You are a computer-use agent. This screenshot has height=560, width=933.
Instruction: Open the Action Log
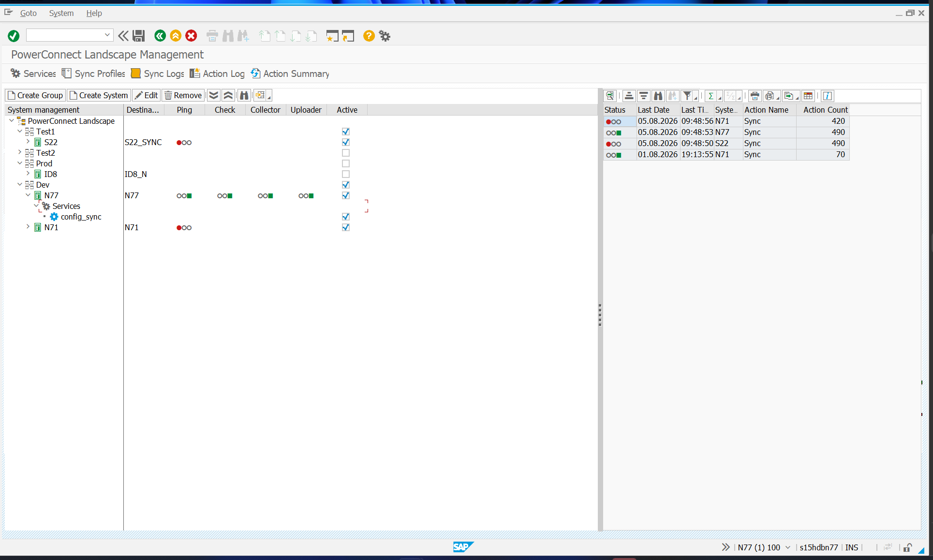pos(217,74)
